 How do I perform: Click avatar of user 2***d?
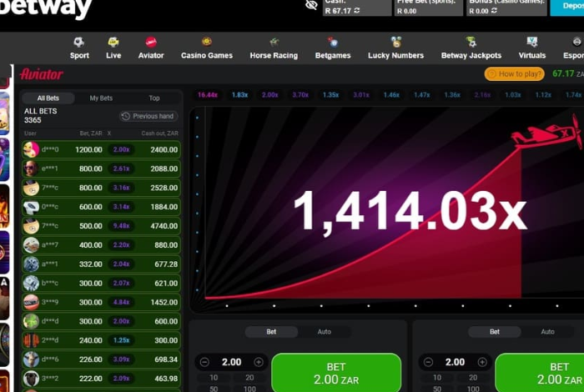tap(31, 340)
